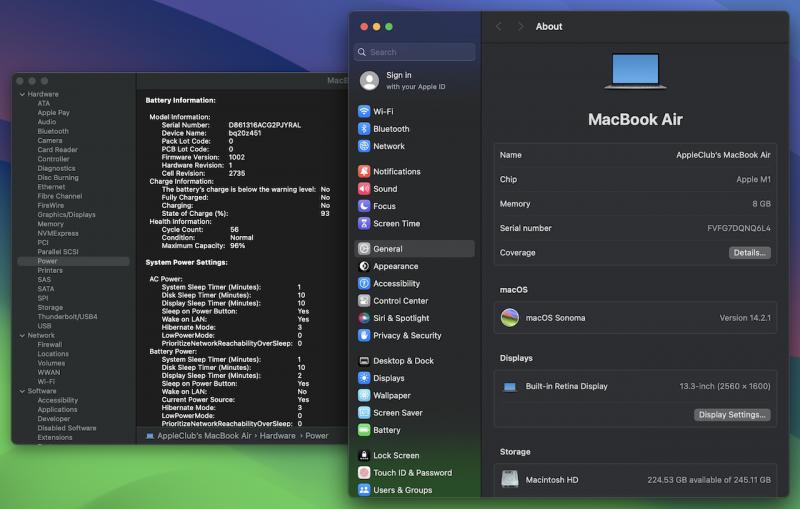Image resolution: width=800 pixels, height=509 pixels.
Task: Select Memory in the Hardware list
Action: pos(50,224)
